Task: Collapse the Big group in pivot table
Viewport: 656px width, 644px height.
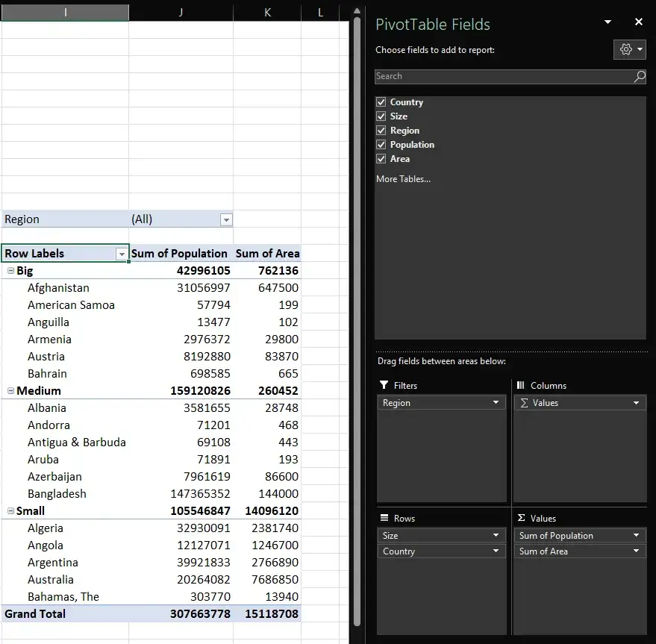Action: 10,271
